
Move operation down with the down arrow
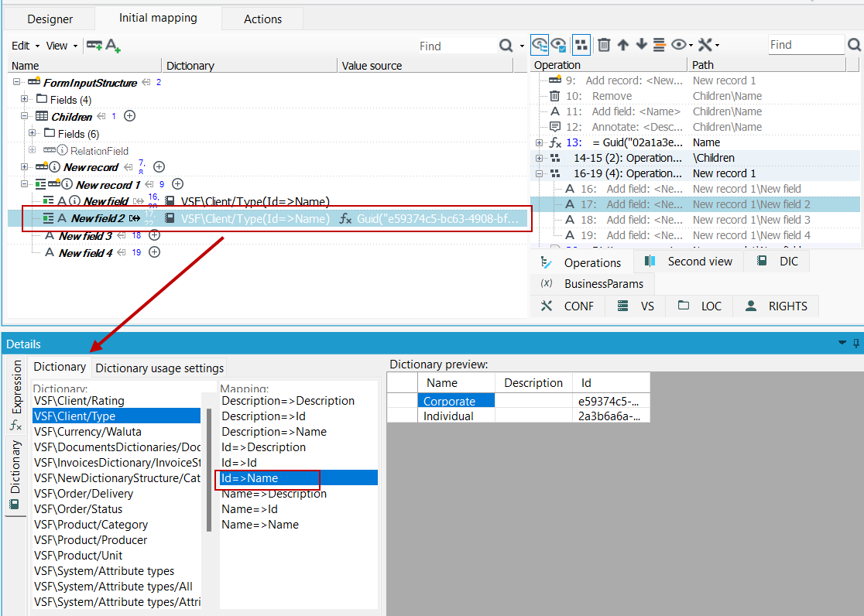pos(641,45)
